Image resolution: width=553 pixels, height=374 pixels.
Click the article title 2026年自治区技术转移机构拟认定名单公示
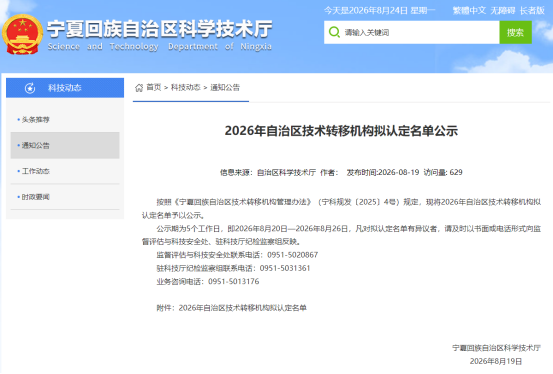point(341,131)
